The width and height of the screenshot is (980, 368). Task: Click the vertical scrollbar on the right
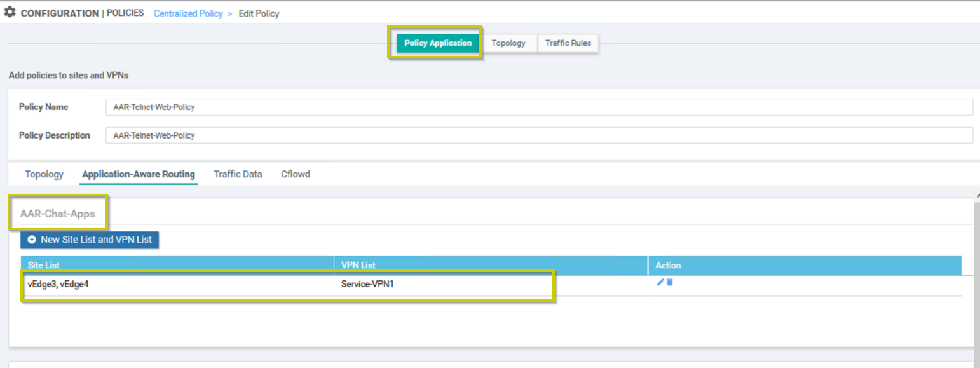click(x=977, y=280)
